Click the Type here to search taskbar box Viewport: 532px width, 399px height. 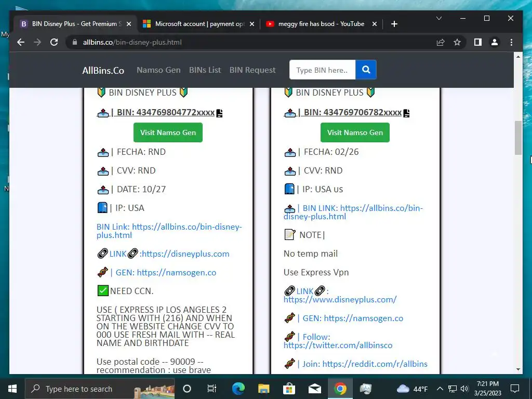(x=100, y=389)
